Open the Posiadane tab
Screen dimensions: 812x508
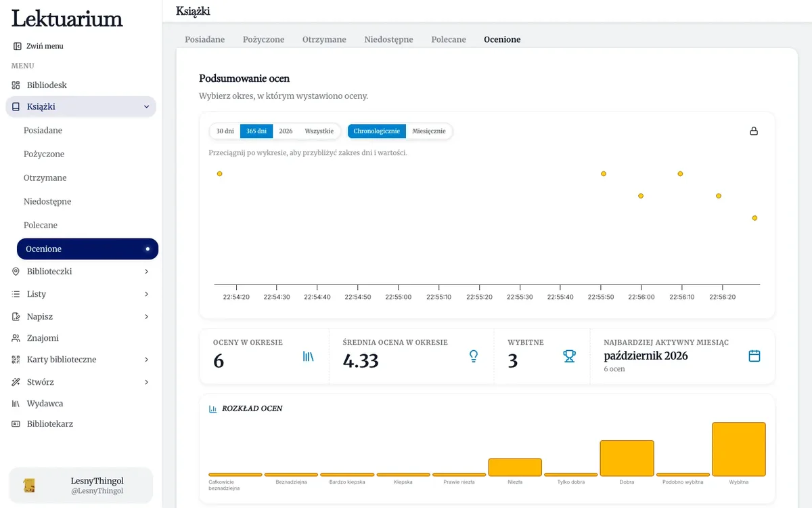tap(205, 39)
